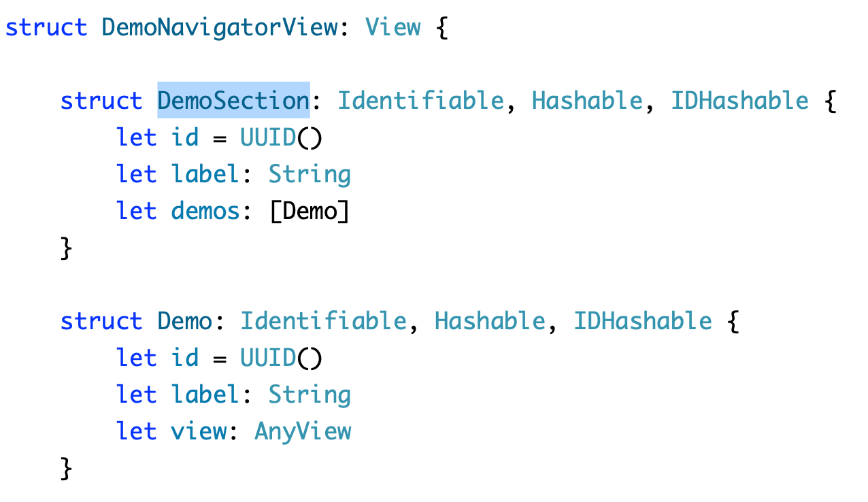Click the AnyView type name

(x=303, y=431)
